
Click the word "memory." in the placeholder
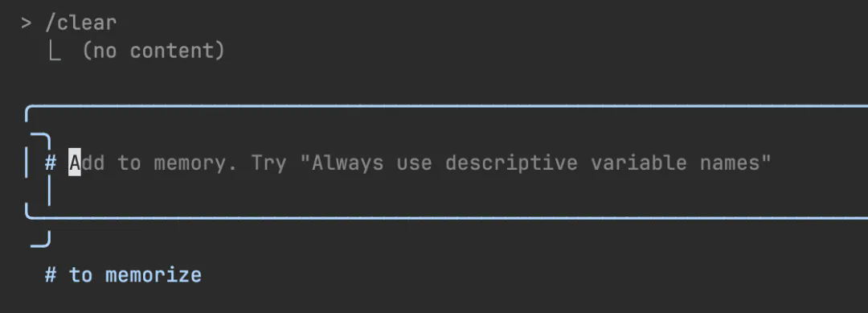coord(195,163)
